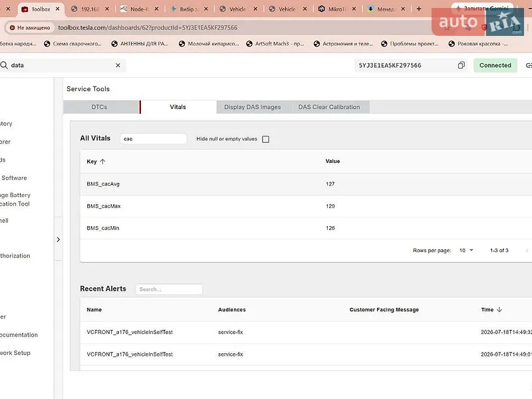Click the Recent Alerts search box

tap(169, 289)
